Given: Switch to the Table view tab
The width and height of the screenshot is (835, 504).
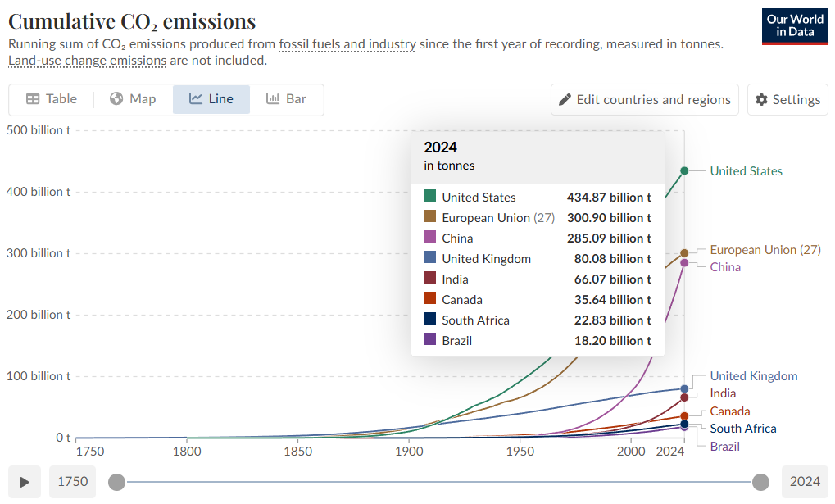Looking at the screenshot, I should coord(52,99).
